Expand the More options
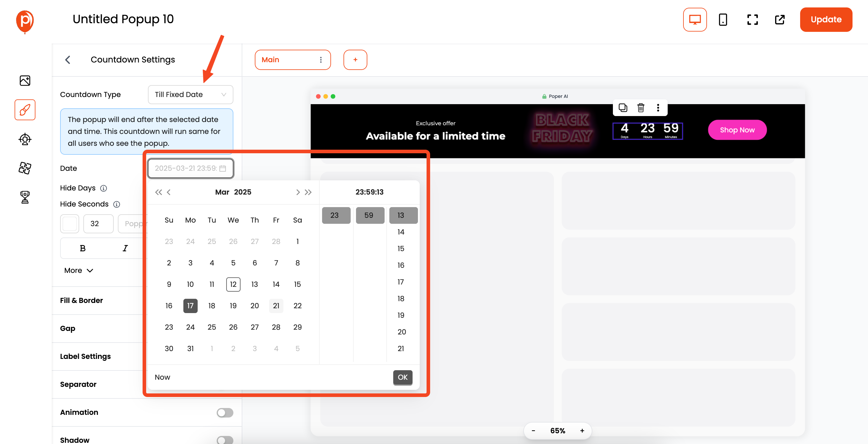Viewport: 868px width, 444px height. tap(79, 271)
